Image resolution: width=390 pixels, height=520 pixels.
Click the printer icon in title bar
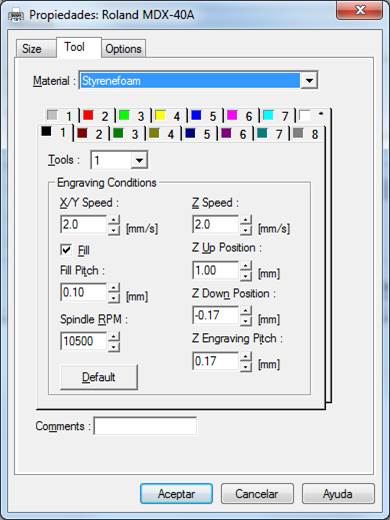(16, 15)
